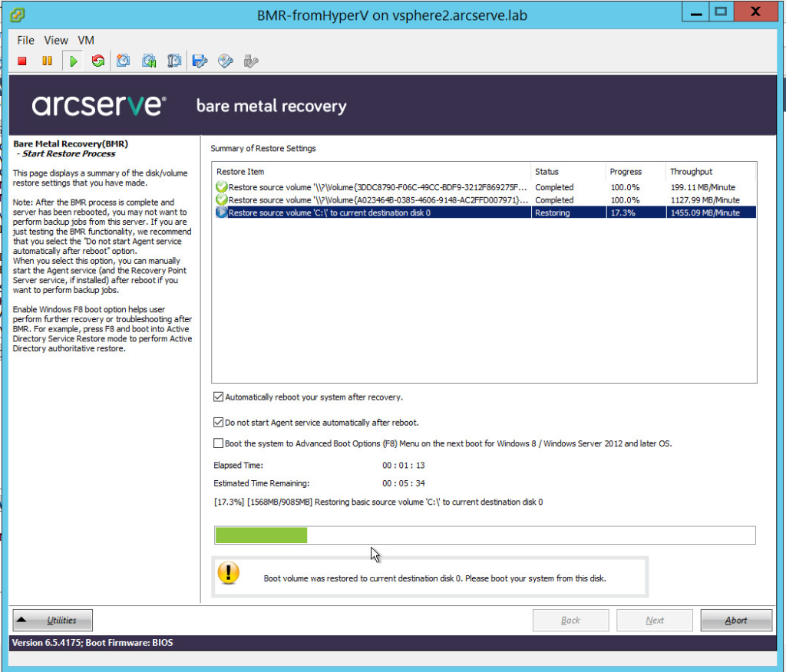Expand the Utilities menu arrow button

pos(53,620)
